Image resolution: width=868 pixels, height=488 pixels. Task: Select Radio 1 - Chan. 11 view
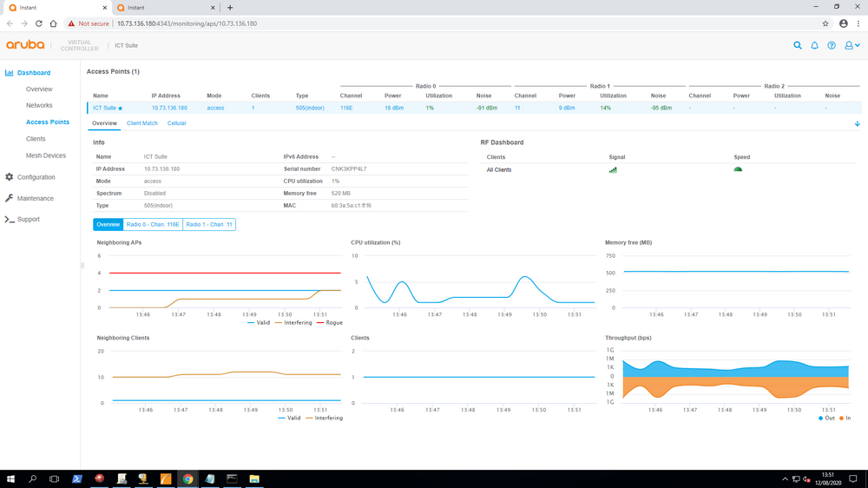coord(209,224)
